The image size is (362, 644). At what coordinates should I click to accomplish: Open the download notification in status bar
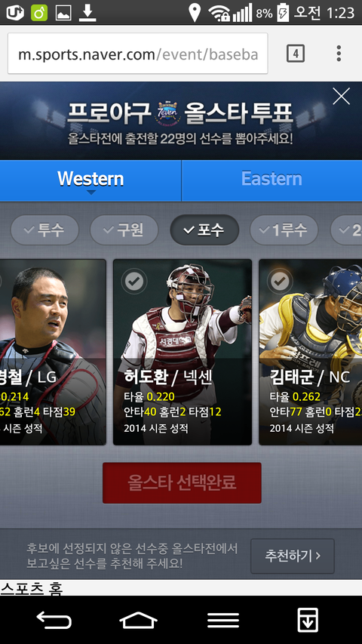point(87,13)
